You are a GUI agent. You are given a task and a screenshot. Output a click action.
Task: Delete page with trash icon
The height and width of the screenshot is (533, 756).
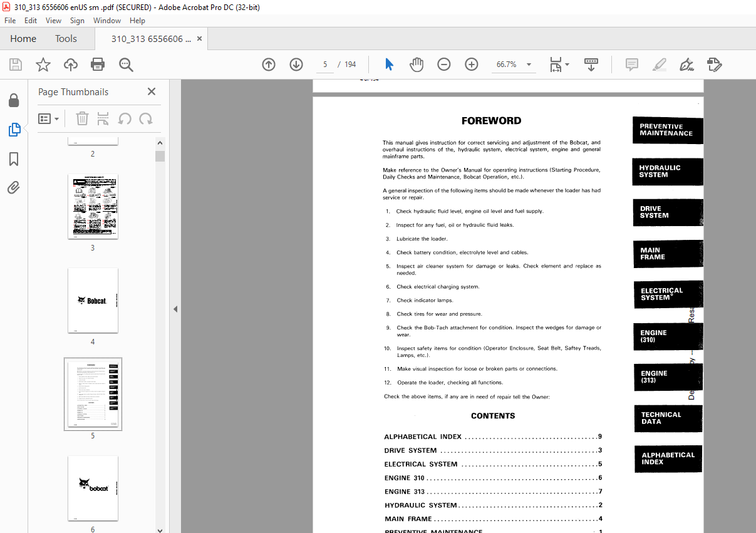82,118
